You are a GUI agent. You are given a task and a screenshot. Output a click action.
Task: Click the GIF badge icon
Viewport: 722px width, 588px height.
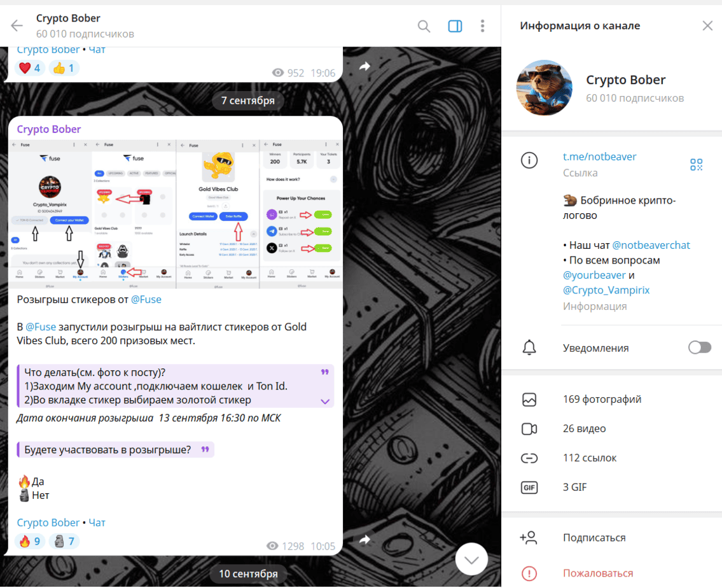tap(529, 487)
